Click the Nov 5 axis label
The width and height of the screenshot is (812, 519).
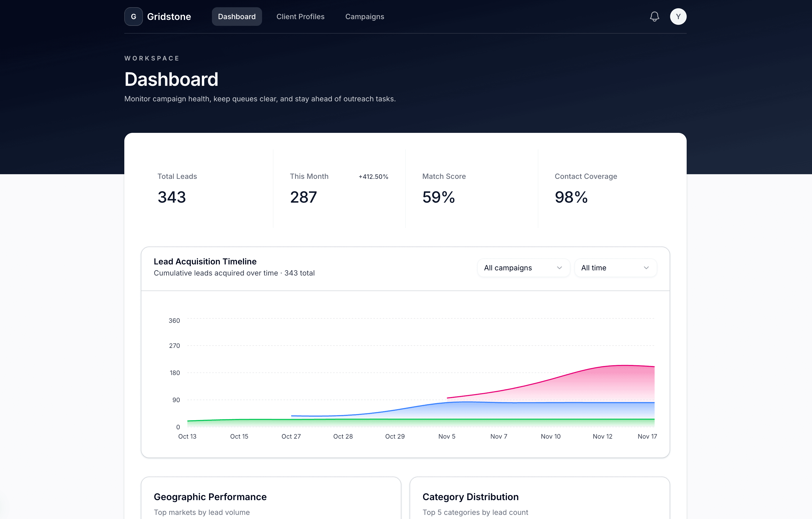click(x=447, y=436)
